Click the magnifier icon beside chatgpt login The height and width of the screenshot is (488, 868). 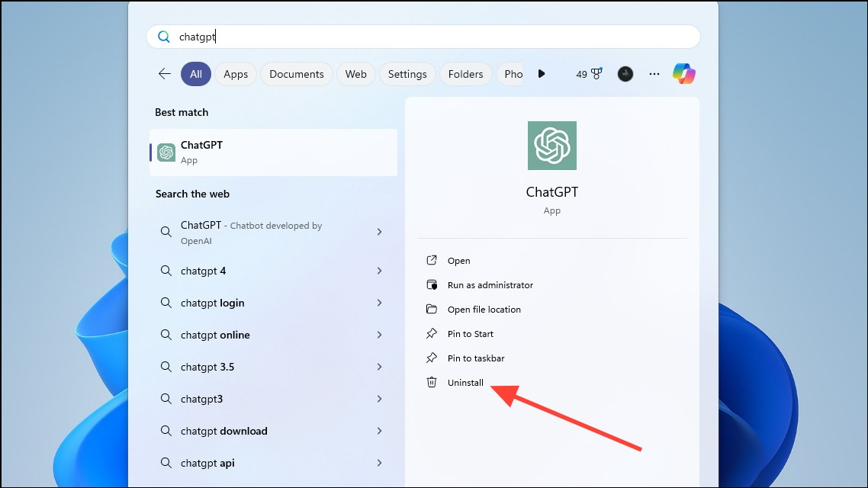pos(166,303)
